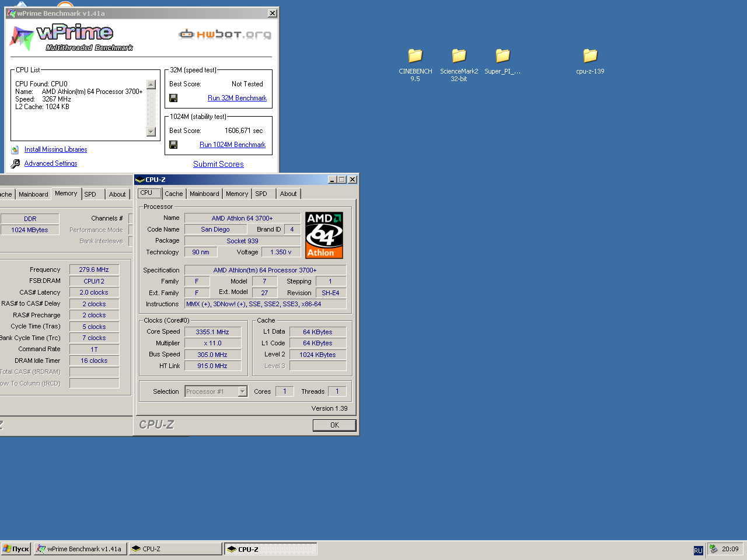Click the wPrime title bar icon
This screenshot has height=560, width=747.
pyautogui.click(x=12, y=13)
